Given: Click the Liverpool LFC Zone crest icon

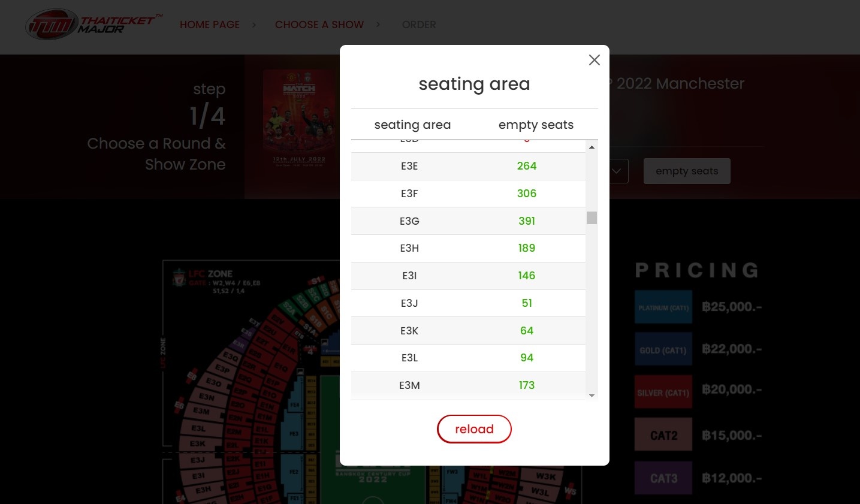Looking at the screenshot, I should point(179,278).
